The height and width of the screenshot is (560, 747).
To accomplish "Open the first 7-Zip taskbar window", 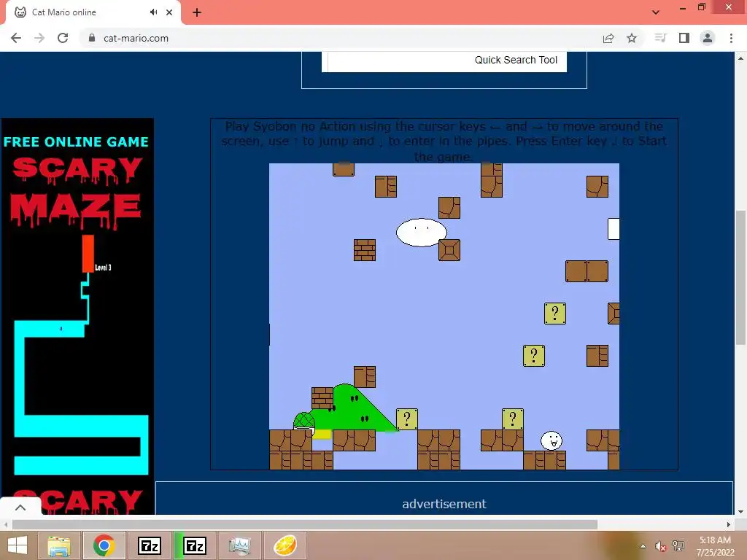I will tap(150, 545).
